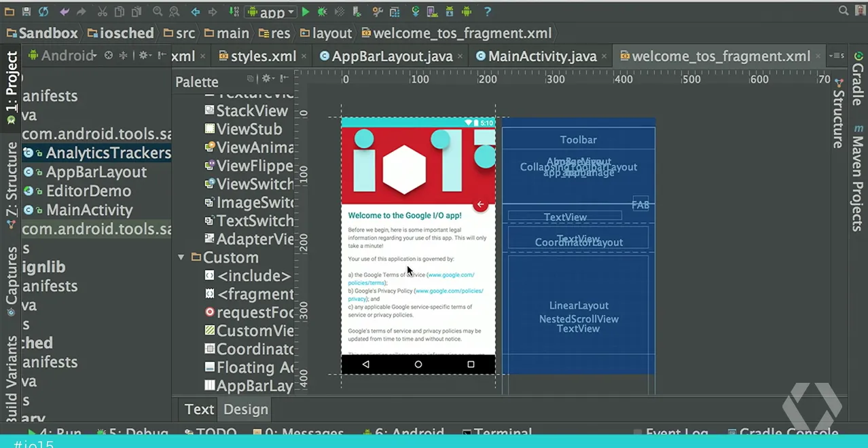Open the AVD Manager device icon
This screenshot has height=448, width=868.
(x=432, y=12)
